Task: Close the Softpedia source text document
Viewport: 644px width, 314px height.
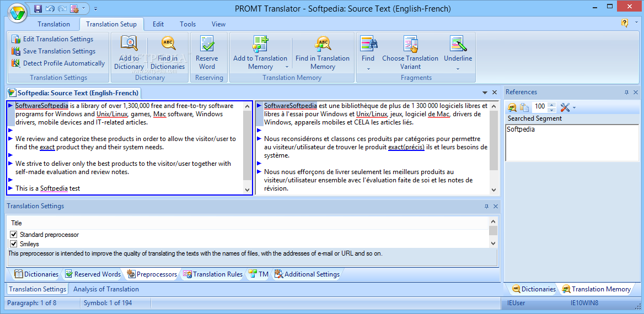Action: [495, 93]
